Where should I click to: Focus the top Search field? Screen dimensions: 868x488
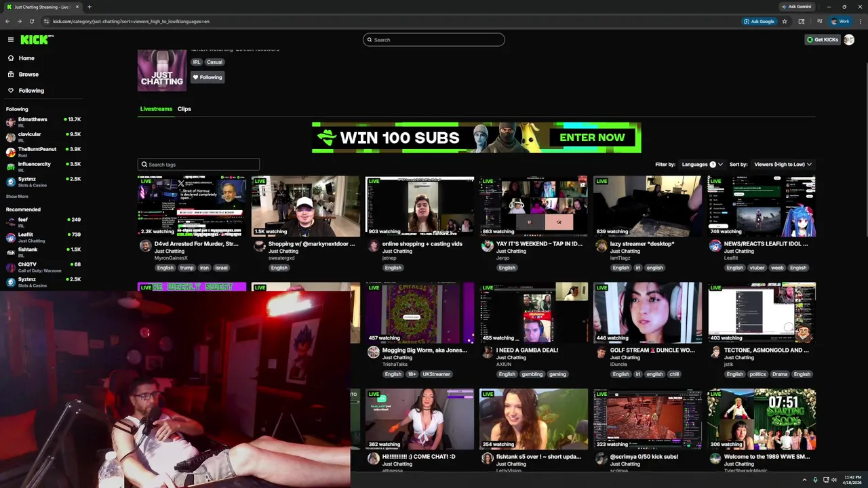coord(434,40)
